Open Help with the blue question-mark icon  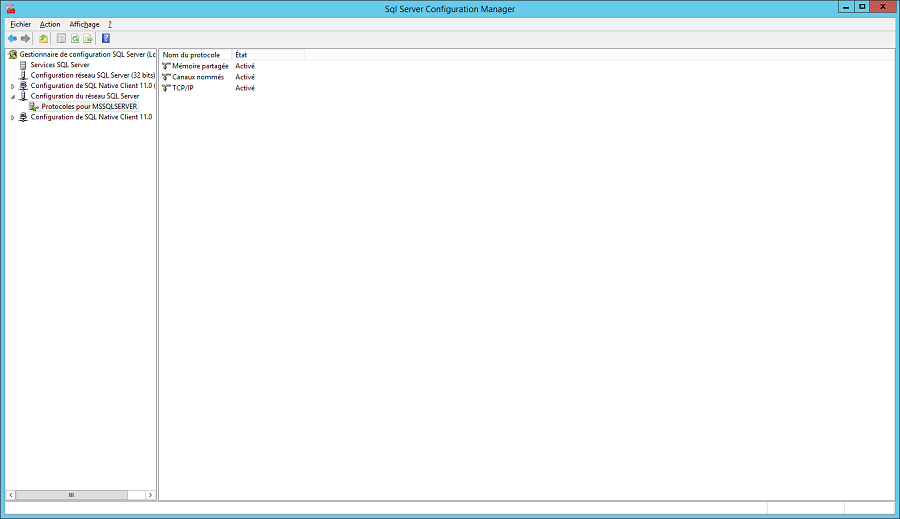coord(106,38)
